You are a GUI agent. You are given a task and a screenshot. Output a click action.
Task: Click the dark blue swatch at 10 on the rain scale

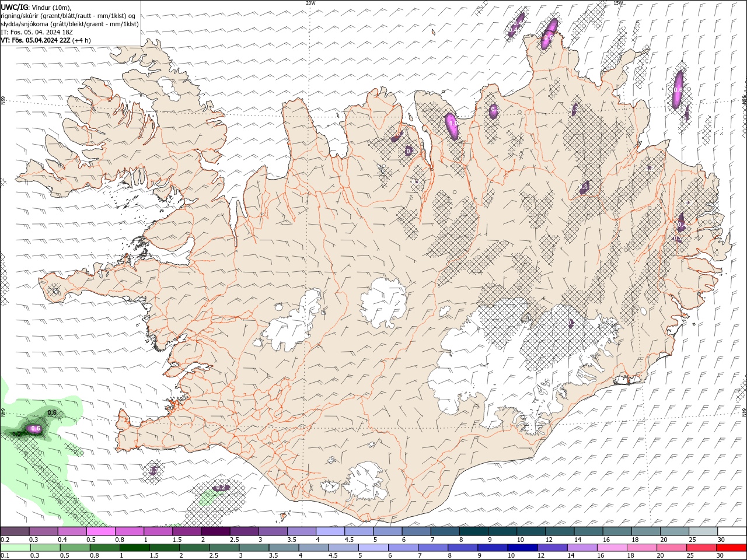coord(522,548)
